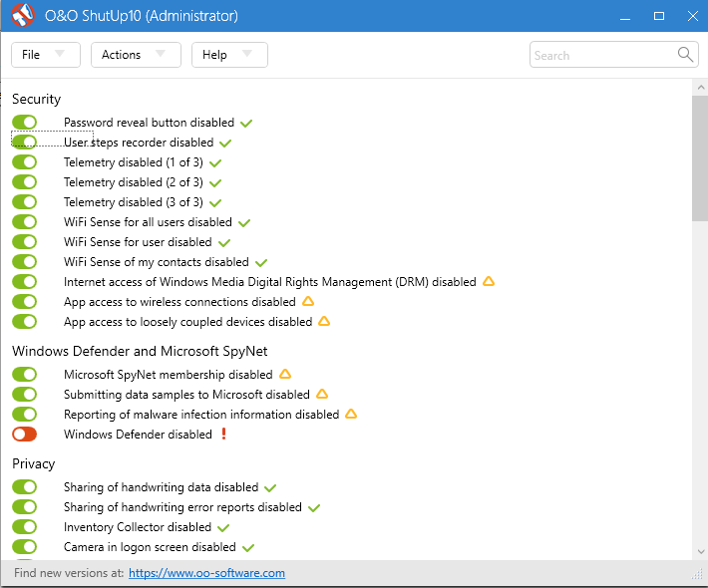Viewport: 708px width, 588px height.
Task: Click checkmark icon next to Telemetry disabled (3 of 3)
Action: point(215,202)
